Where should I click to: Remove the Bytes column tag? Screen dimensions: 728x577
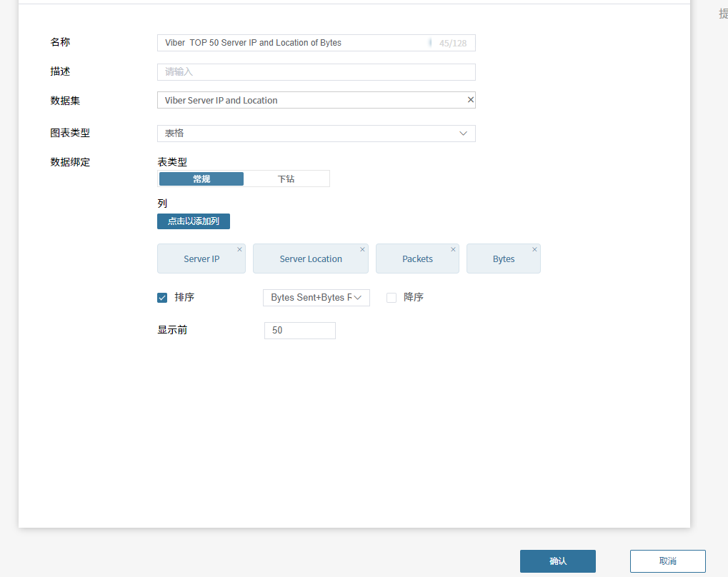click(x=534, y=250)
